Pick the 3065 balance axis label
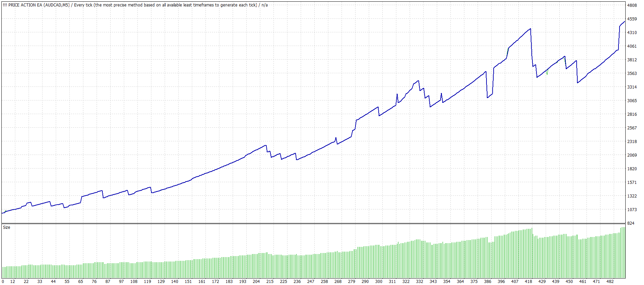 pyautogui.click(x=632, y=101)
